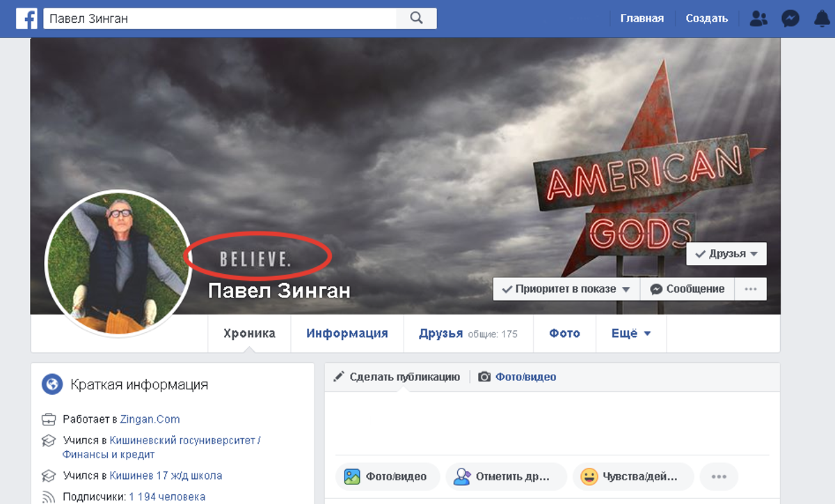Click pencil icon next to Сделать публикацию
This screenshot has height=504, width=835.
pos(339,377)
